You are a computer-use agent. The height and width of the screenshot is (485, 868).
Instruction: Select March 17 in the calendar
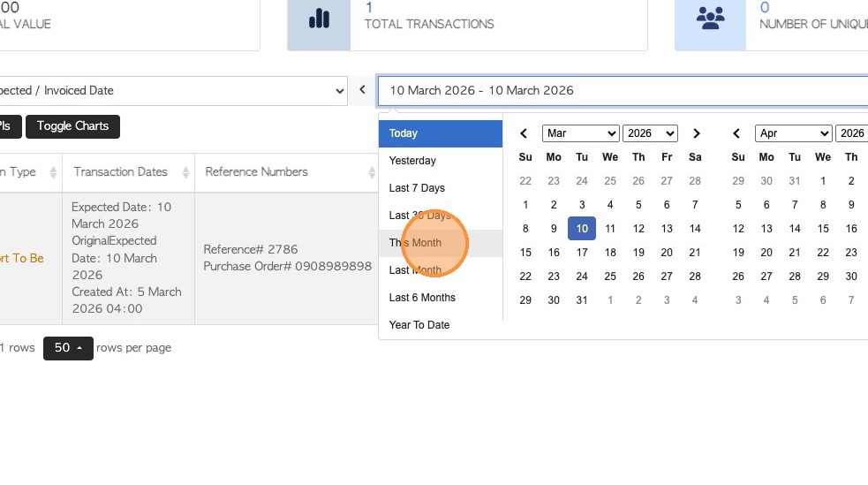click(x=582, y=252)
